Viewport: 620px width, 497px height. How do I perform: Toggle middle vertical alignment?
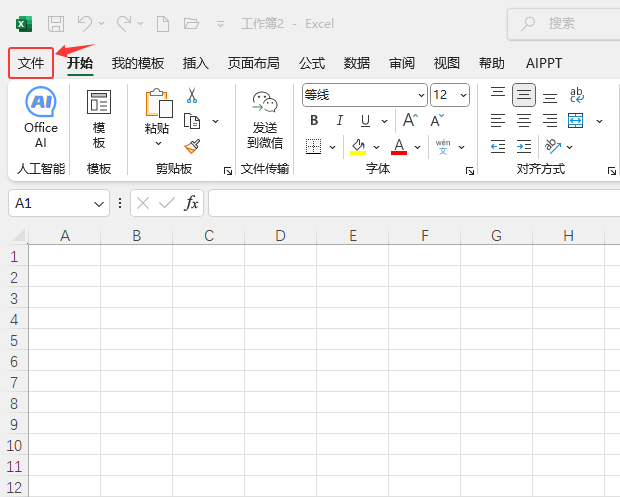[524, 95]
